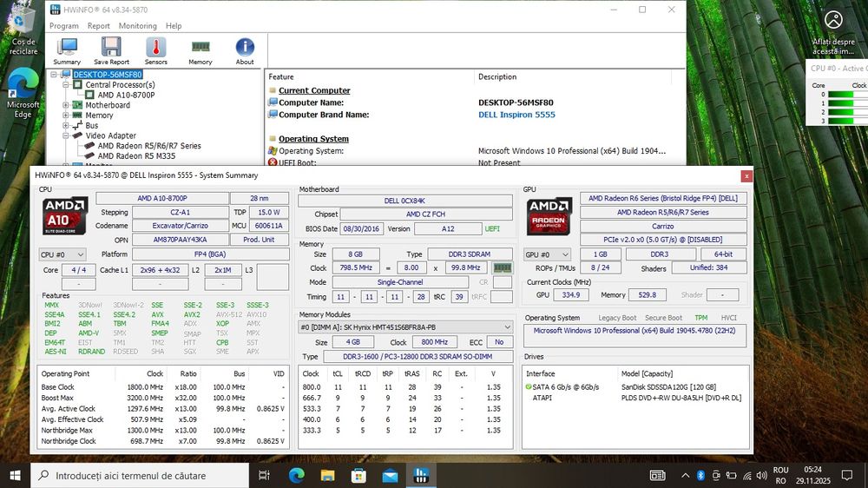Click the Bluetooth tray icon
This screenshot has width=868, height=488.
pyautogui.click(x=700, y=475)
